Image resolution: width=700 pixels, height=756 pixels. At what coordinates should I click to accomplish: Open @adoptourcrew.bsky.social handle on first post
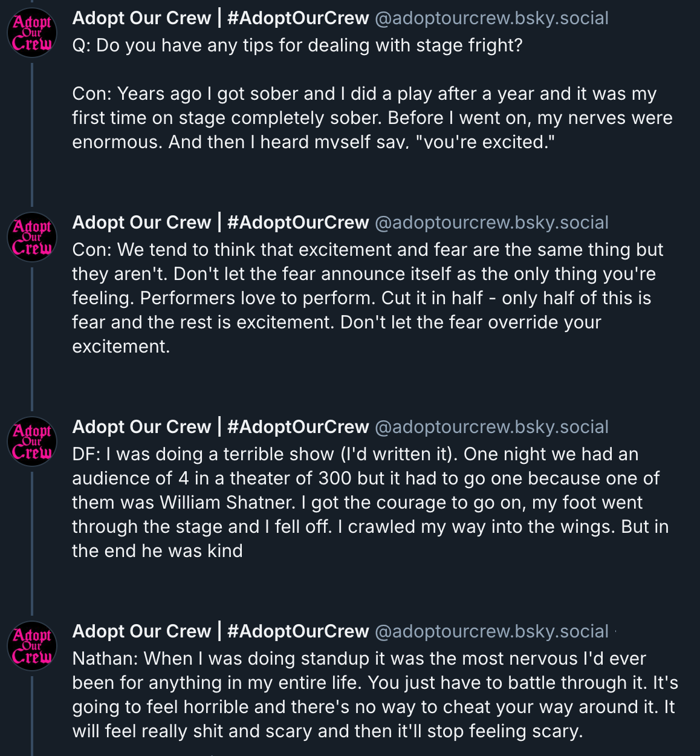coord(491,18)
